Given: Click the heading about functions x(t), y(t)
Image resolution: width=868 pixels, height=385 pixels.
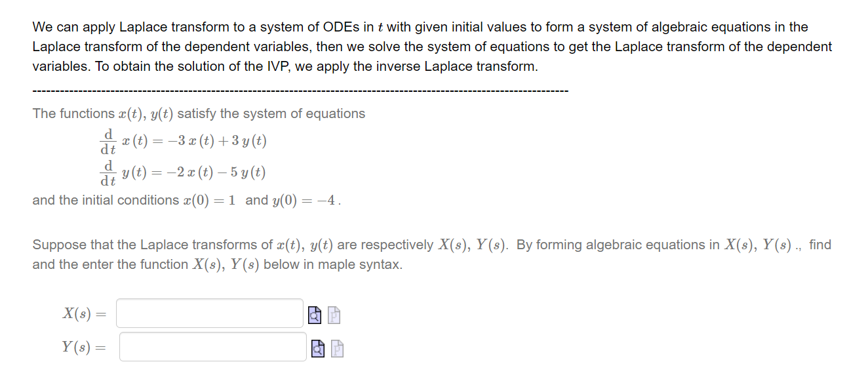Looking at the screenshot, I should coord(197,113).
